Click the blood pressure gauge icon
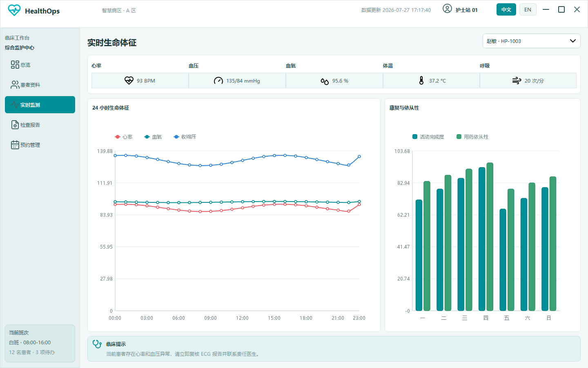 tap(218, 81)
